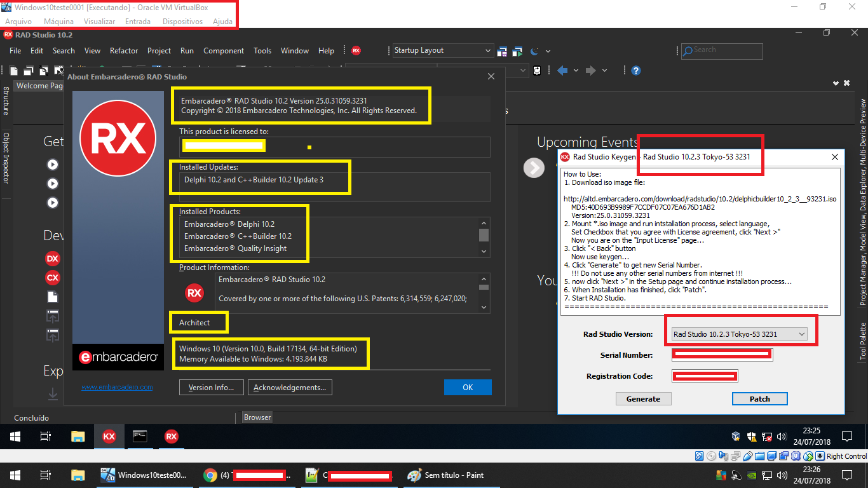Open the Tool Palette side tab
This screenshot has height=488, width=868.
click(x=863, y=342)
